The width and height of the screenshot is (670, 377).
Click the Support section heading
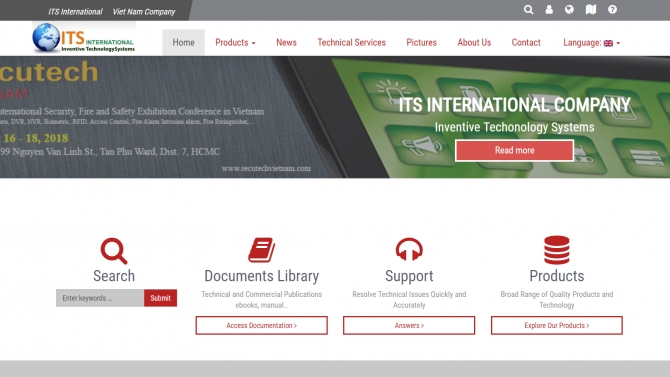[409, 276]
